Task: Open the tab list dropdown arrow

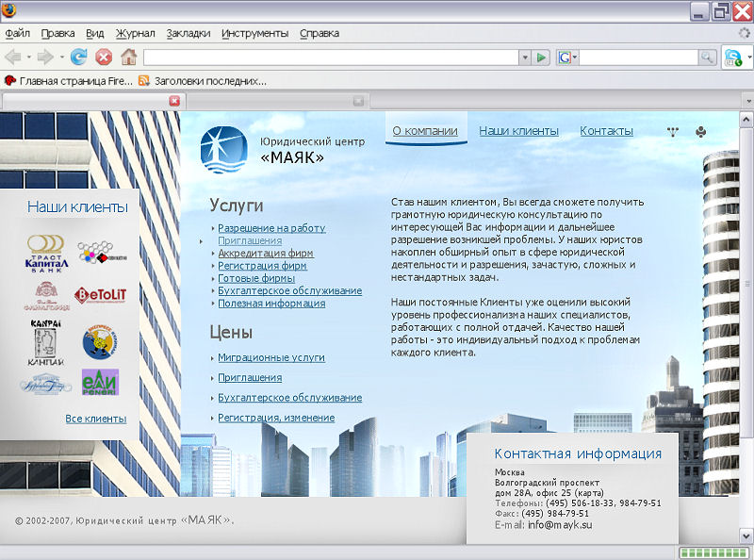Action: pyautogui.click(x=748, y=102)
